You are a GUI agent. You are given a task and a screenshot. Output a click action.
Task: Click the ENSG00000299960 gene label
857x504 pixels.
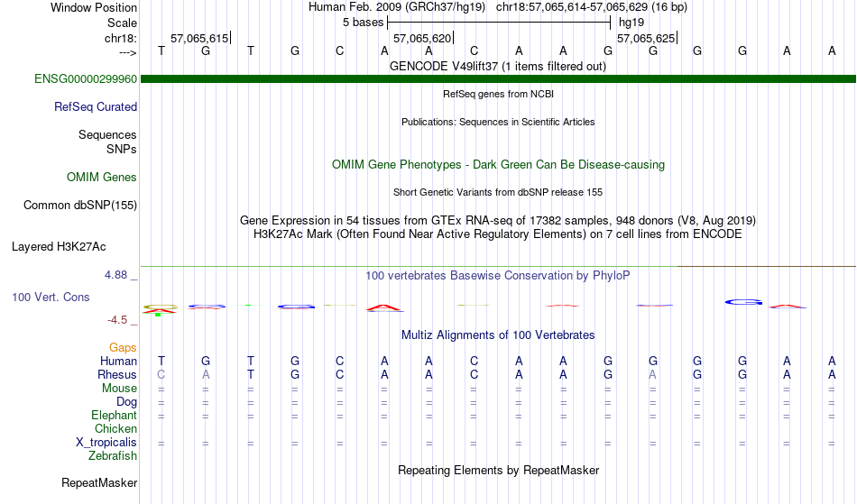click(x=86, y=79)
